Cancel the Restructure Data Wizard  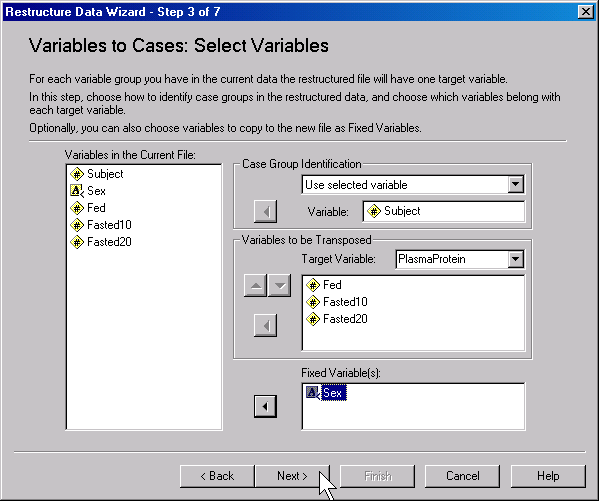point(463,476)
